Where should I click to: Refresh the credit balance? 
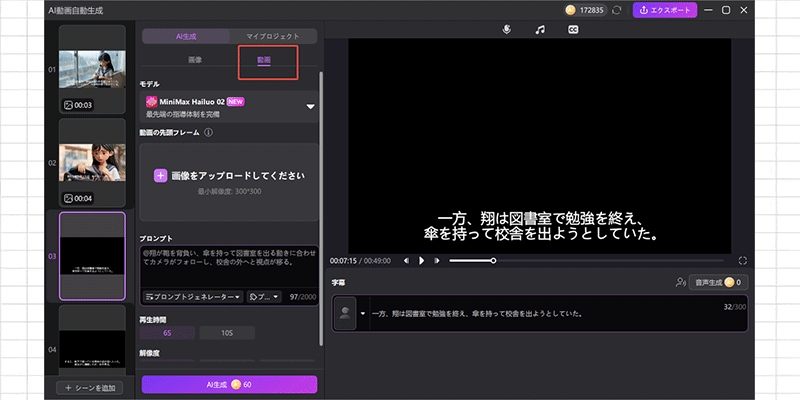tap(617, 10)
